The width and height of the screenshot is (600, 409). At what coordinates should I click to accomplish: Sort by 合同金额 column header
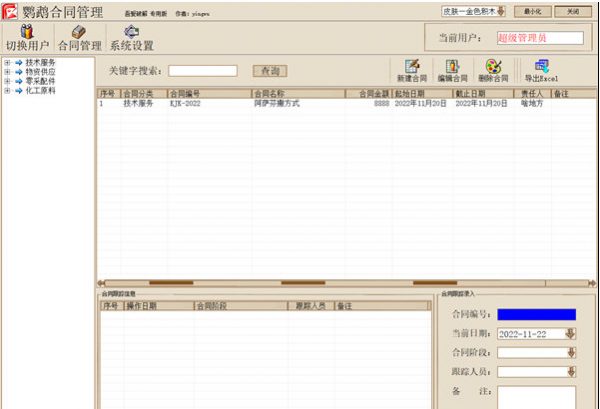368,94
